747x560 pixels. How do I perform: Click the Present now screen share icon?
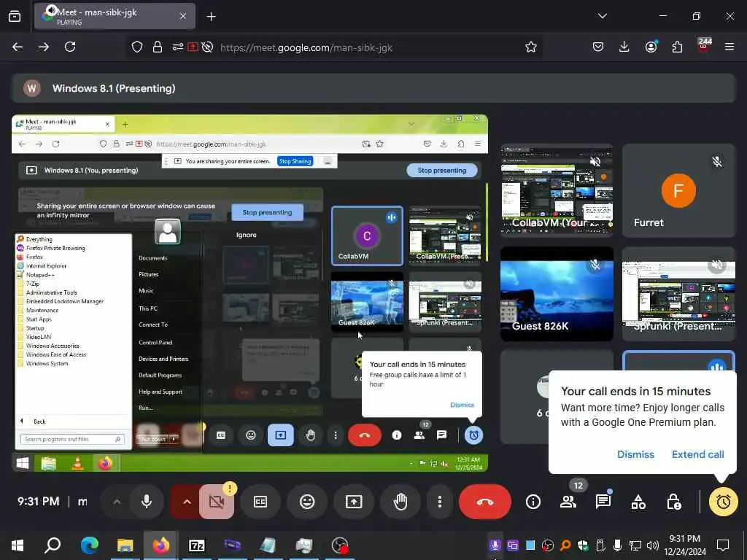354,502
